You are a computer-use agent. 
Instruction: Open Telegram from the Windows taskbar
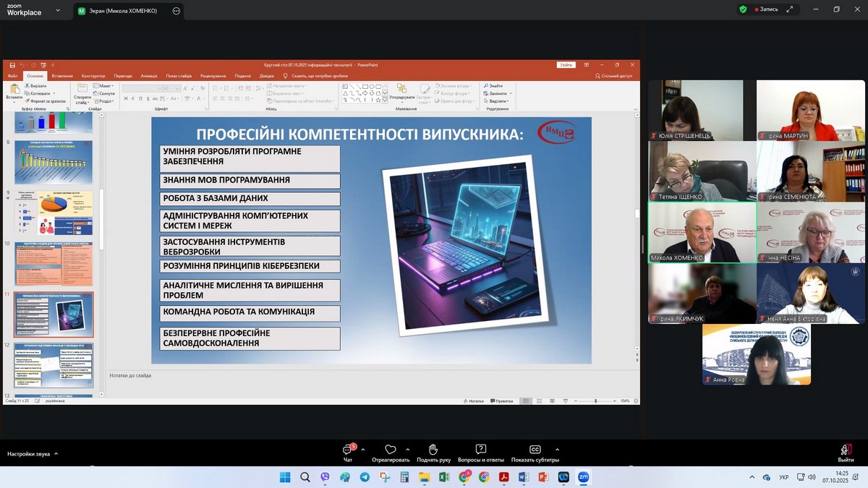coord(365,477)
